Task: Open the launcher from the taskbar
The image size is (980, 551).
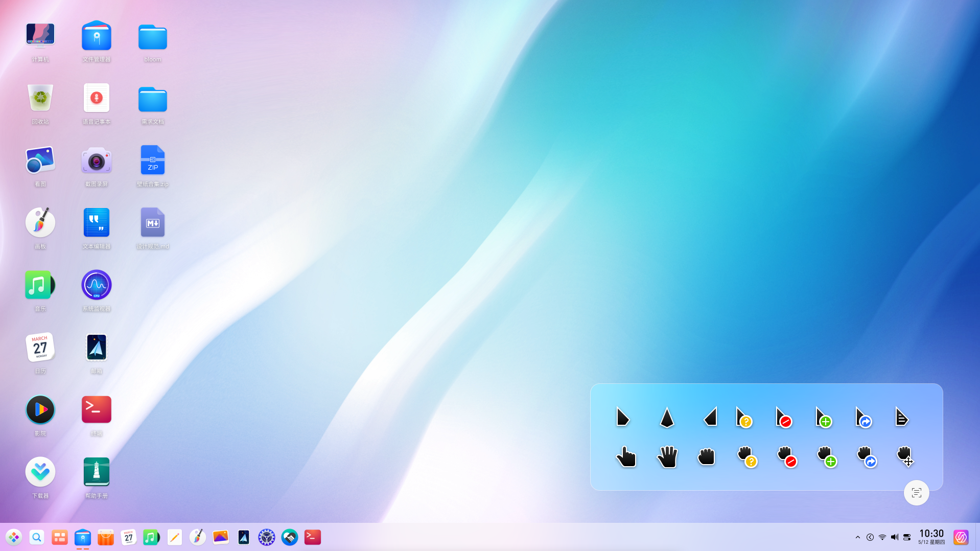Action: (x=14, y=537)
